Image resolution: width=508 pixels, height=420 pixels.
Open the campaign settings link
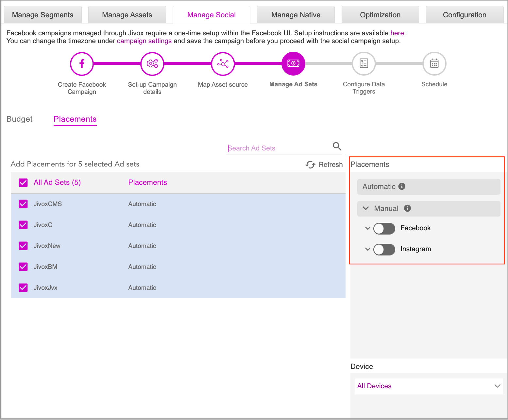144,41
